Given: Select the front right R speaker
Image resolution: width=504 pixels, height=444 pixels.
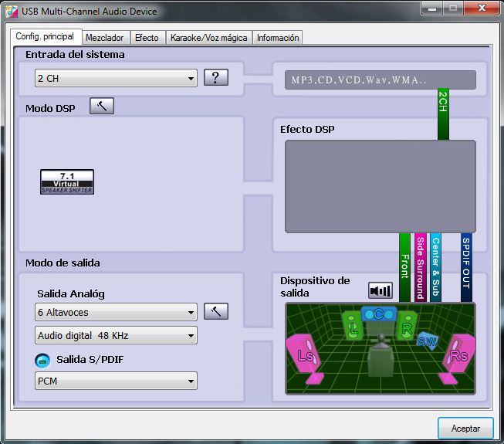Looking at the screenshot, I should (406, 327).
